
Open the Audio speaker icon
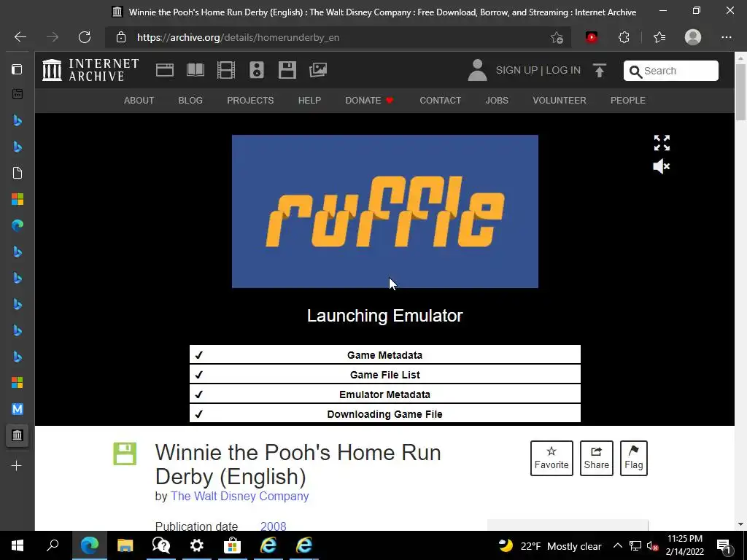point(257,70)
